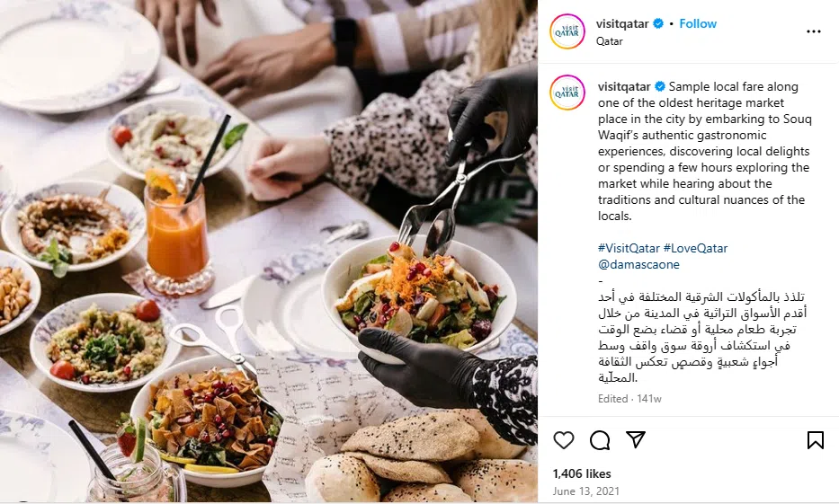Open the three-dots more options menu
This screenshot has height=504, width=839.
[x=813, y=31]
